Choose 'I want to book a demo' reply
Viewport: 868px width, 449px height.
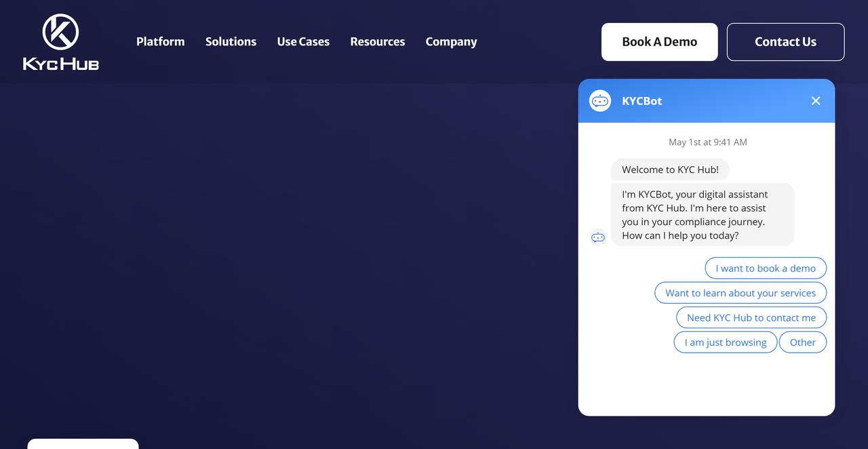coord(766,269)
